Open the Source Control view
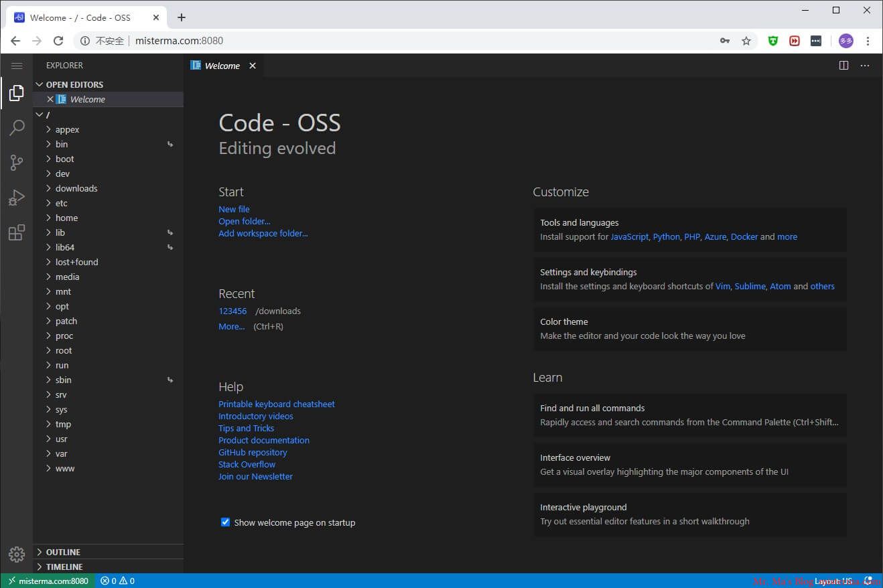Image resolution: width=883 pixels, height=588 pixels. 17,163
